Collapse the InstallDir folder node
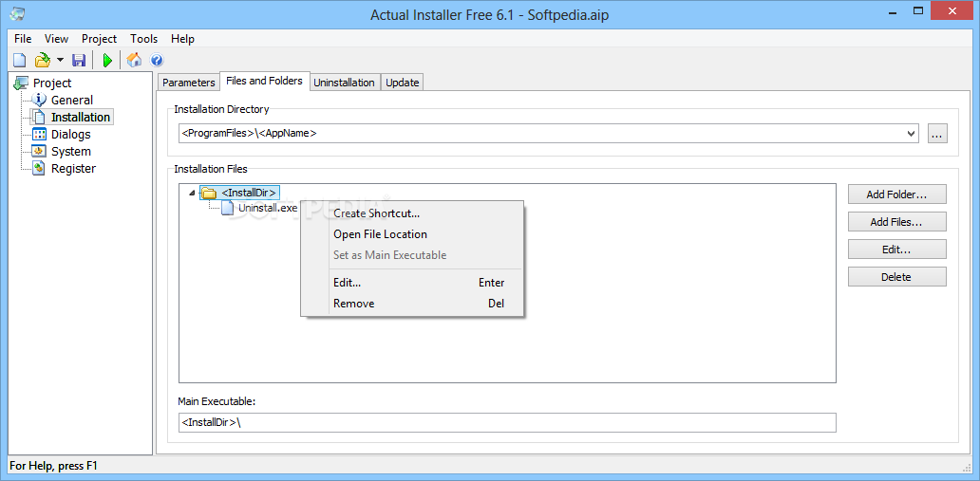Viewport: 980px width, 481px height. click(192, 193)
